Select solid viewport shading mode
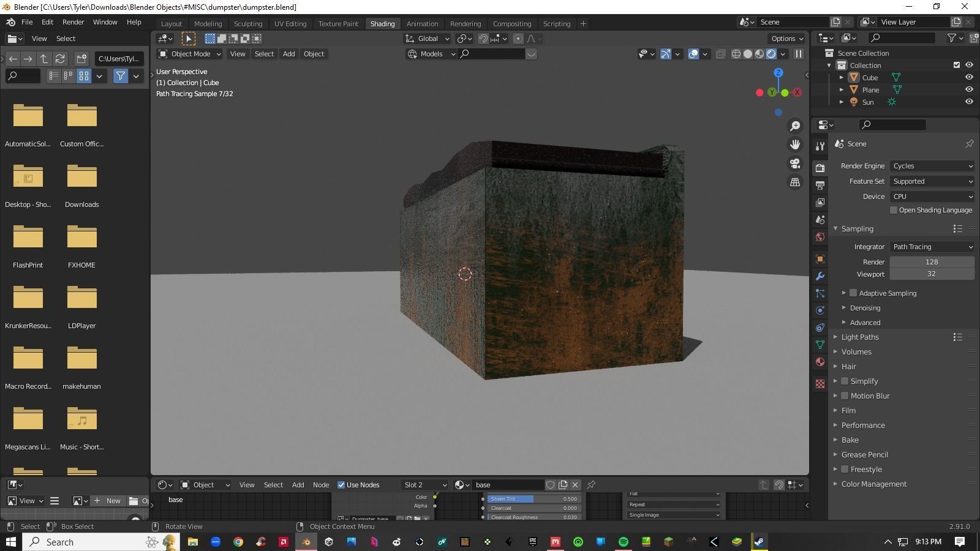This screenshot has width=980, height=551. [x=748, y=54]
